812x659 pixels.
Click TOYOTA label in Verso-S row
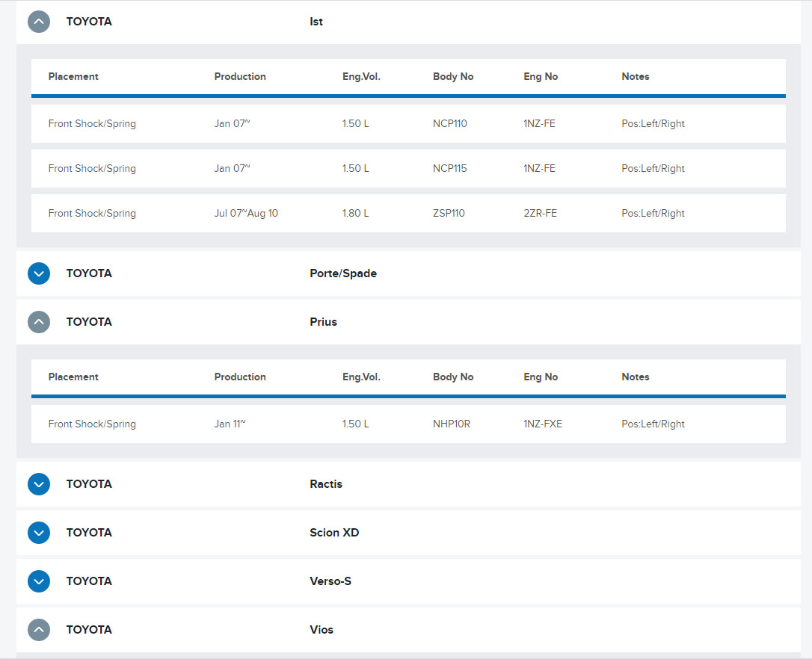89,581
